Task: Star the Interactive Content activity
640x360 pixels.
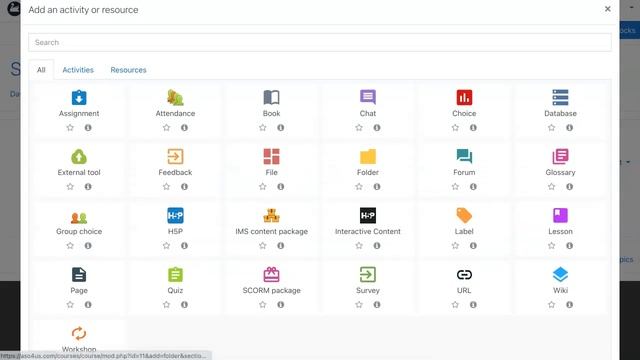Action: [359, 246]
